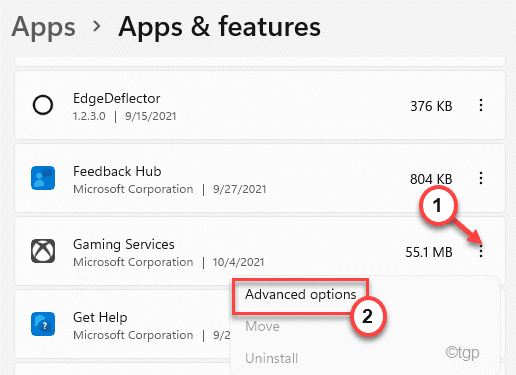Image resolution: width=516 pixels, height=375 pixels.
Task: Select Uninstall in the context menu
Action: (x=272, y=359)
